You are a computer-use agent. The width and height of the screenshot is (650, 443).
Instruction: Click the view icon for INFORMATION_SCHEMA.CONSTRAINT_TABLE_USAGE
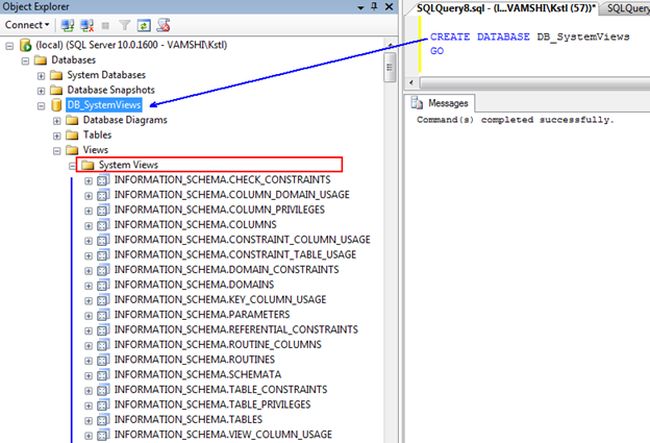pos(103,255)
